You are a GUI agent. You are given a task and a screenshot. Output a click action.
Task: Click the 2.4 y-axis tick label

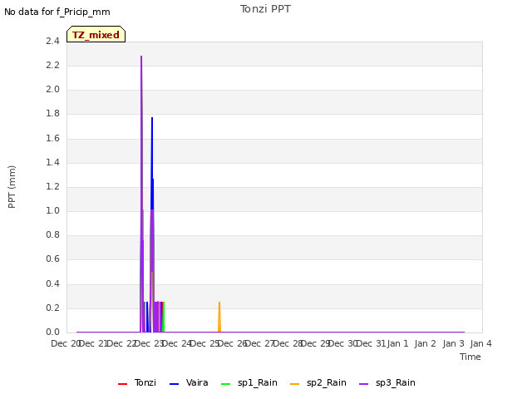52,41
